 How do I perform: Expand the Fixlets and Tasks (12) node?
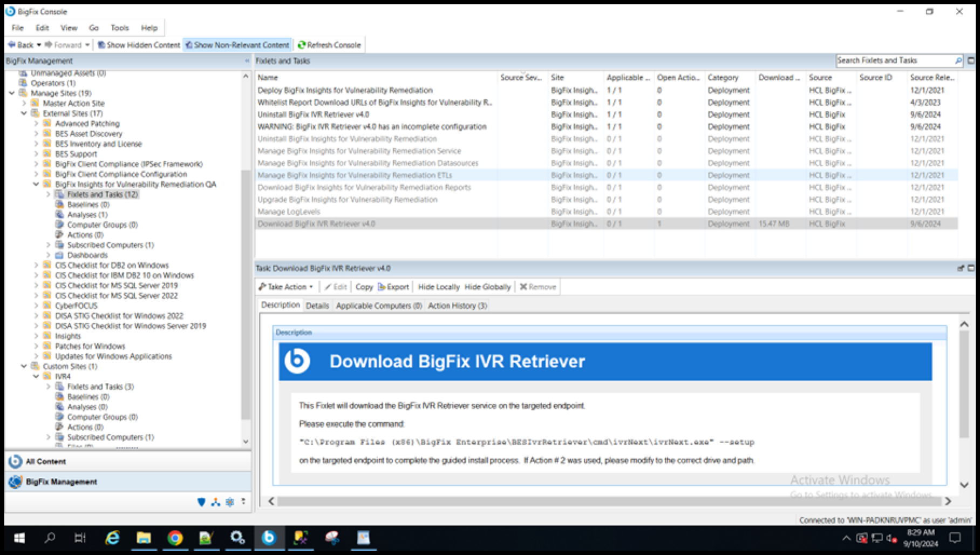pos(48,194)
